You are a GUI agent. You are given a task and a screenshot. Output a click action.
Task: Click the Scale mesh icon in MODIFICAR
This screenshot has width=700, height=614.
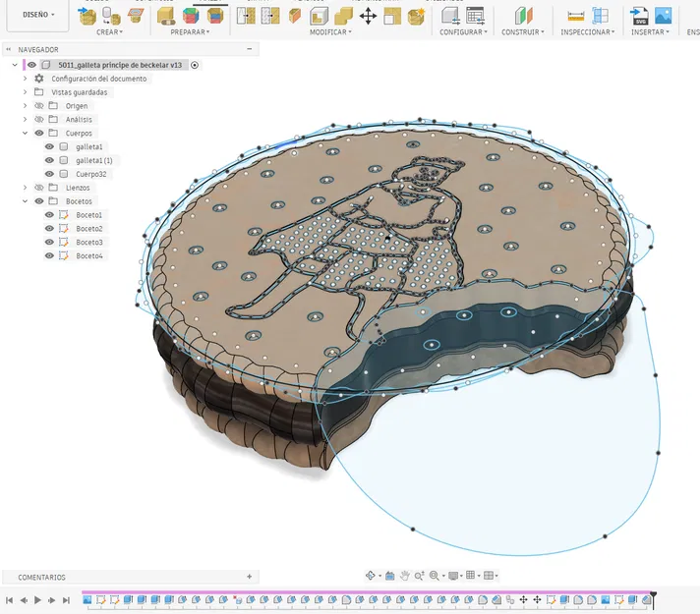[x=392, y=17]
